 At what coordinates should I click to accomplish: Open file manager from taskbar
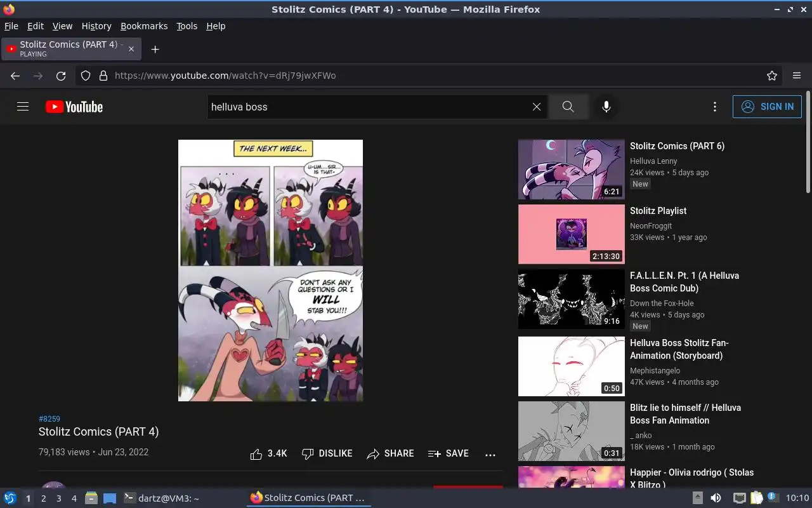point(91,498)
